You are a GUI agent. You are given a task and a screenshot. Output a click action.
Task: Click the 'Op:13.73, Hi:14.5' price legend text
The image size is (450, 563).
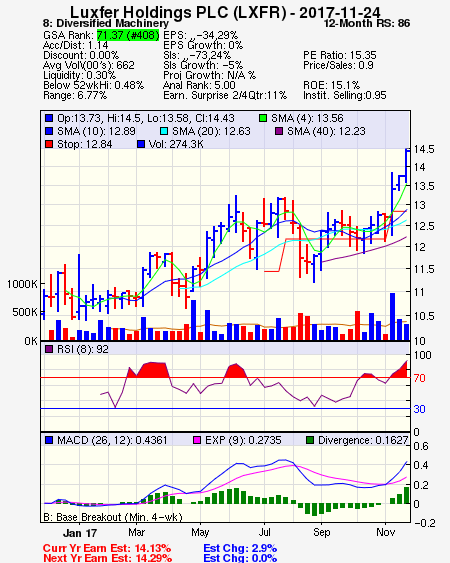146,118
